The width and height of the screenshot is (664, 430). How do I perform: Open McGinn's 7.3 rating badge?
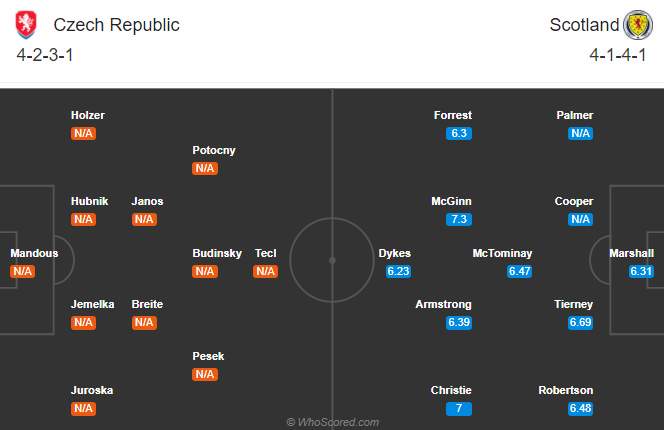[x=459, y=219]
